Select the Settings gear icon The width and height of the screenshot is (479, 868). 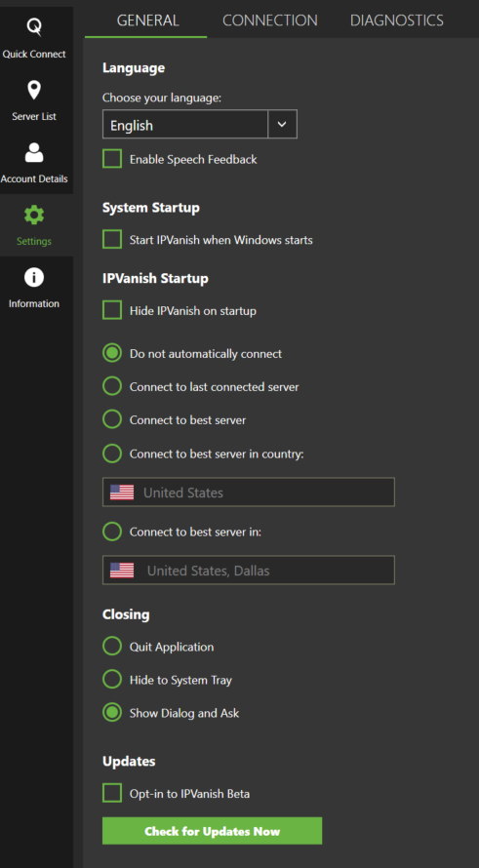pyautogui.click(x=34, y=215)
